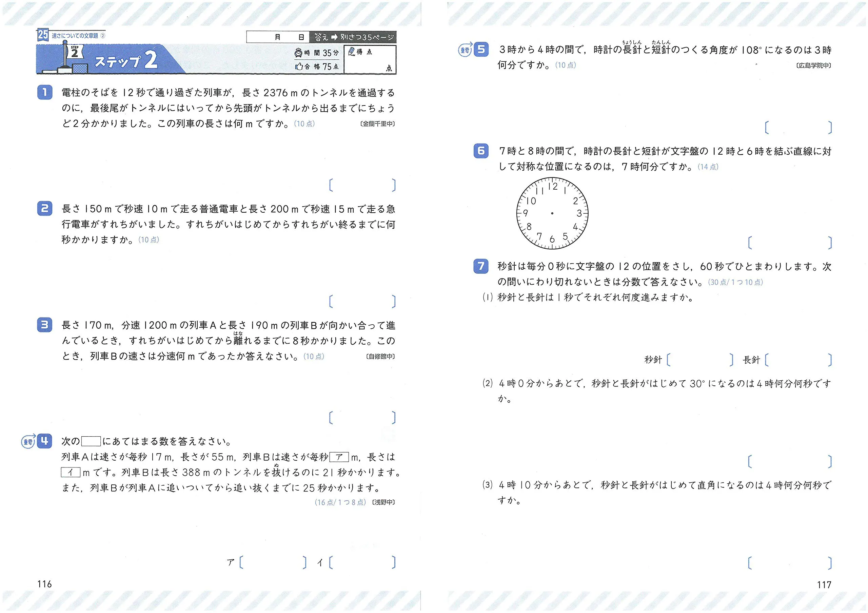Click the ア answer bracket at page bottom
Image resolution: width=868 pixels, height=613 pixels.
(273, 563)
